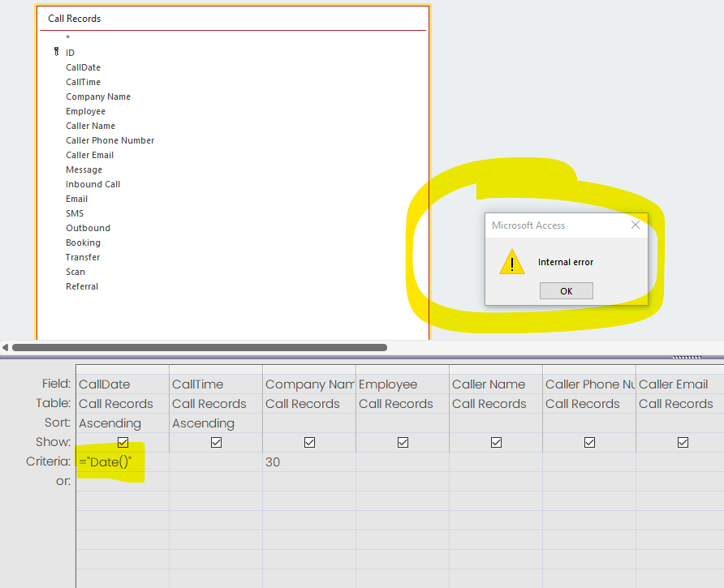The image size is (724, 588).
Task: Open the CallTime Sort cell dropdown
Action: coord(215,423)
